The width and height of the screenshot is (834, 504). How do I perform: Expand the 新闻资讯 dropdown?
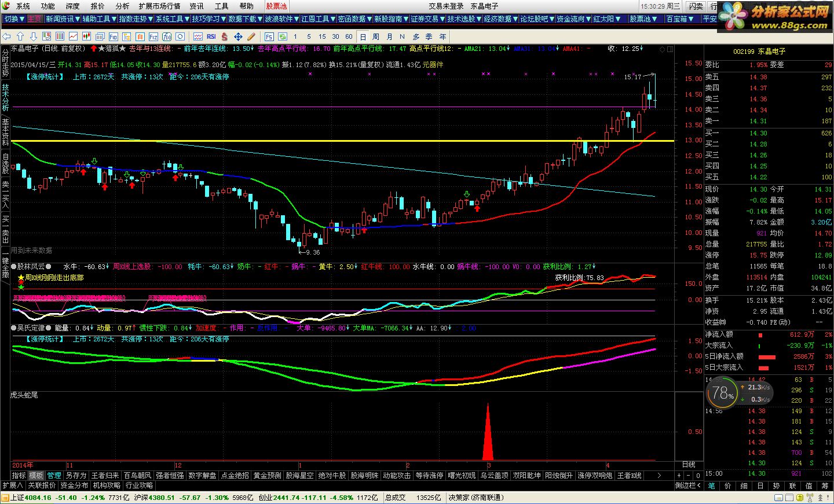point(63,19)
